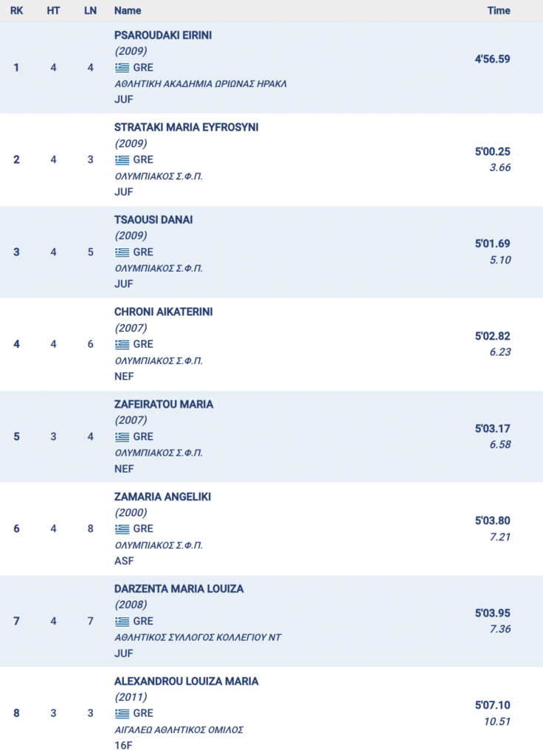Click club ΑΙΓΑΛΕΩ ΑΘΛΗΤΙΚΟΣ ΟΜΙΛΟΣ
The width and height of the screenshot is (543, 756).
(179, 729)
